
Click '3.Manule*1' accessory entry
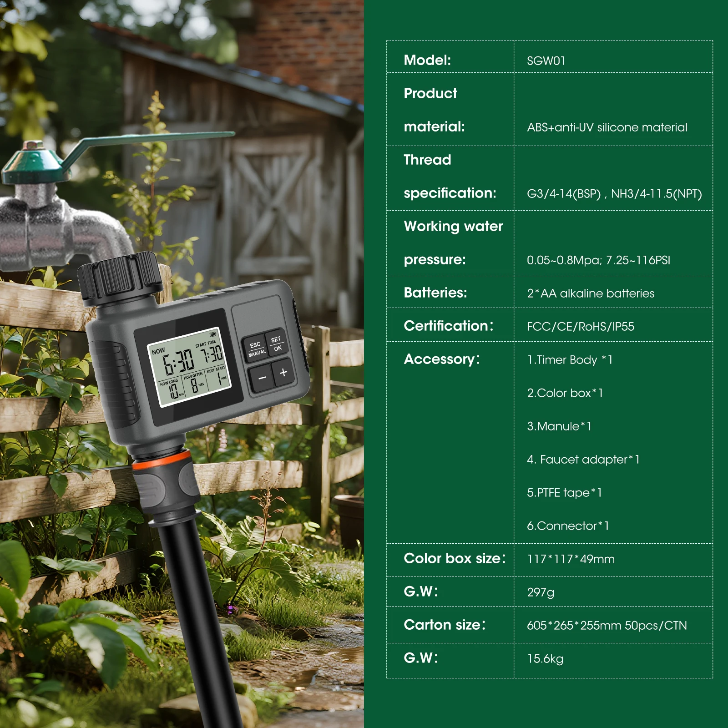click(559, 426)
